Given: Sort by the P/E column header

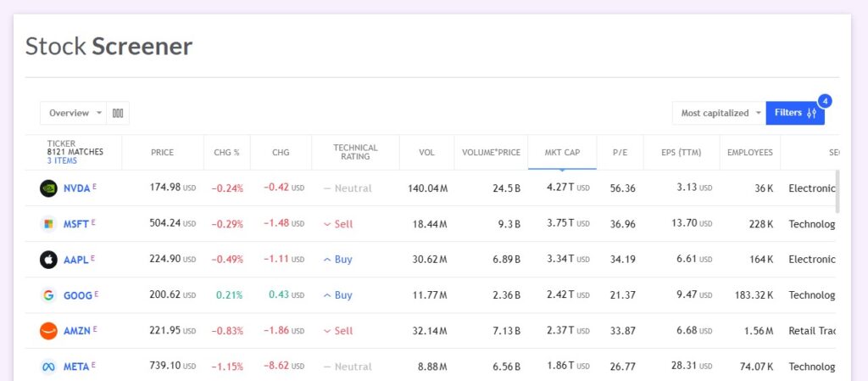Looking at the screenshot, I should coord(620,152).
